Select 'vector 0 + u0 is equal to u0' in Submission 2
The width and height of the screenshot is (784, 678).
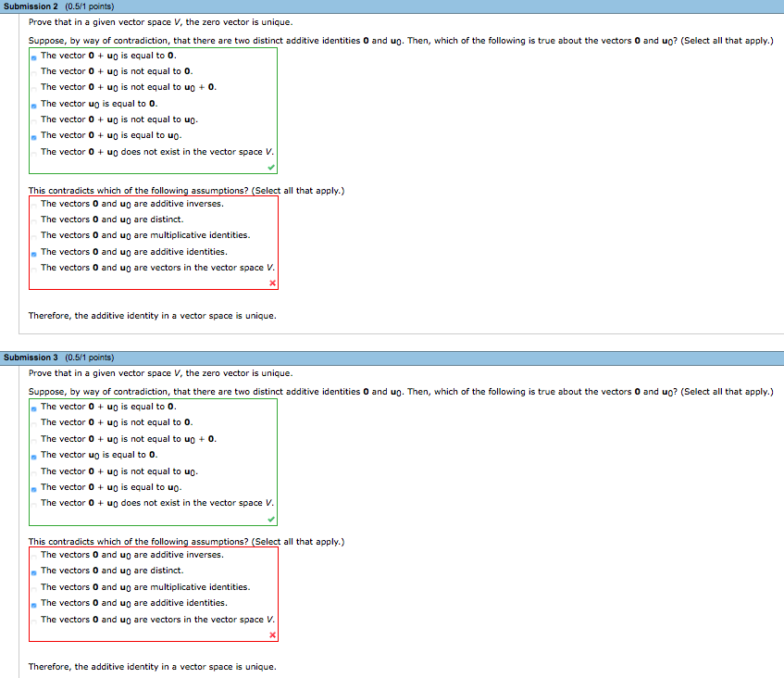(x=32, y=135)
